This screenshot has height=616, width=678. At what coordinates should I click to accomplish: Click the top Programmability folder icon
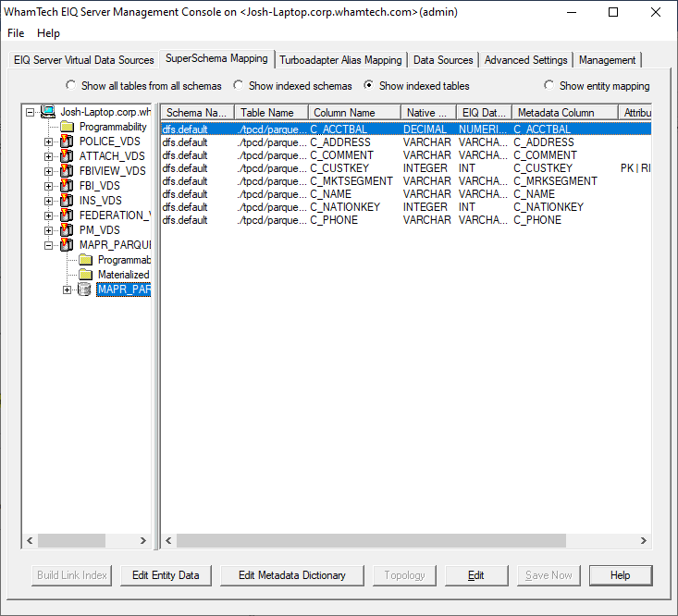pyautogui.click(x=67, y=127)
